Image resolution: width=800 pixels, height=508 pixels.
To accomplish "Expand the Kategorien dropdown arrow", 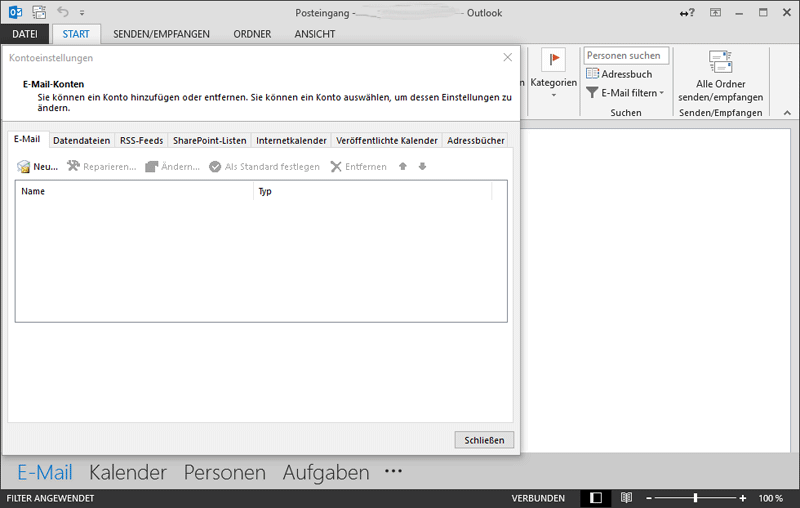I will coord(553,96).
